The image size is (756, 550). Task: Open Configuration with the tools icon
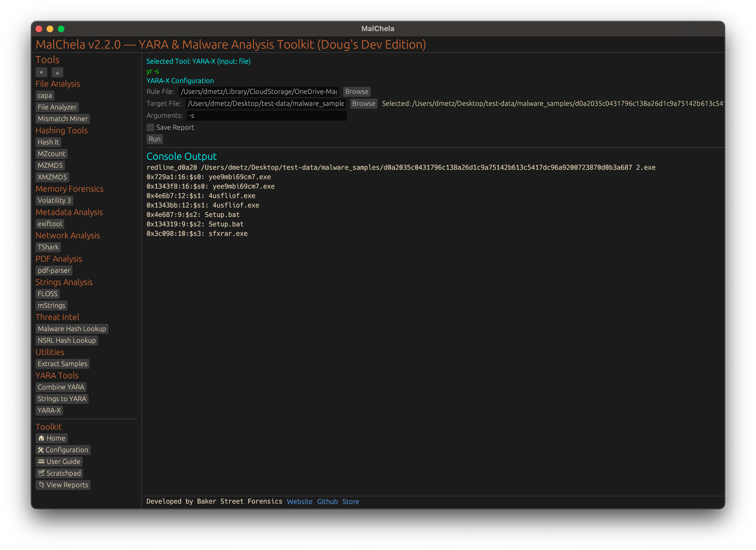point(63,450)
